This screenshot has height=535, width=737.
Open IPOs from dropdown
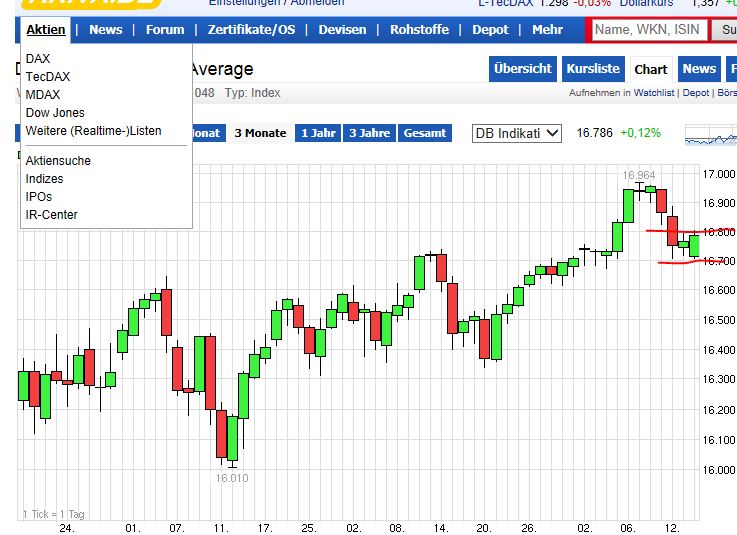point(39,197)
